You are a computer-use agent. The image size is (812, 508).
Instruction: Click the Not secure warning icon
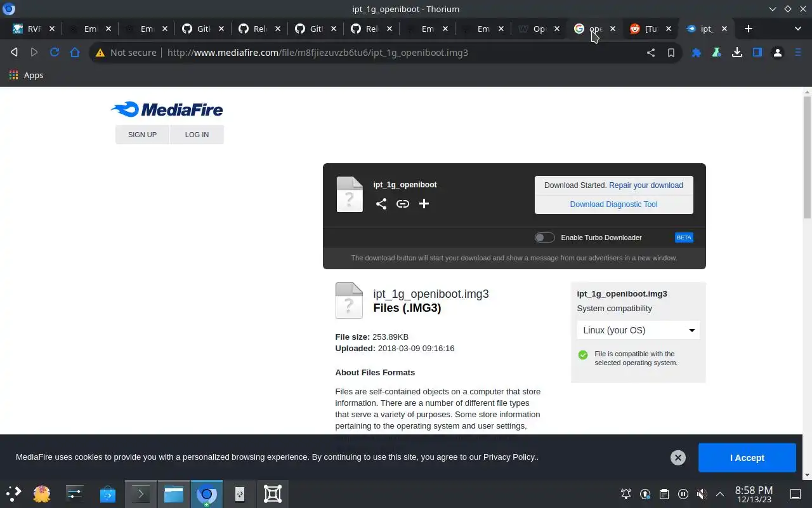point(100,53)
